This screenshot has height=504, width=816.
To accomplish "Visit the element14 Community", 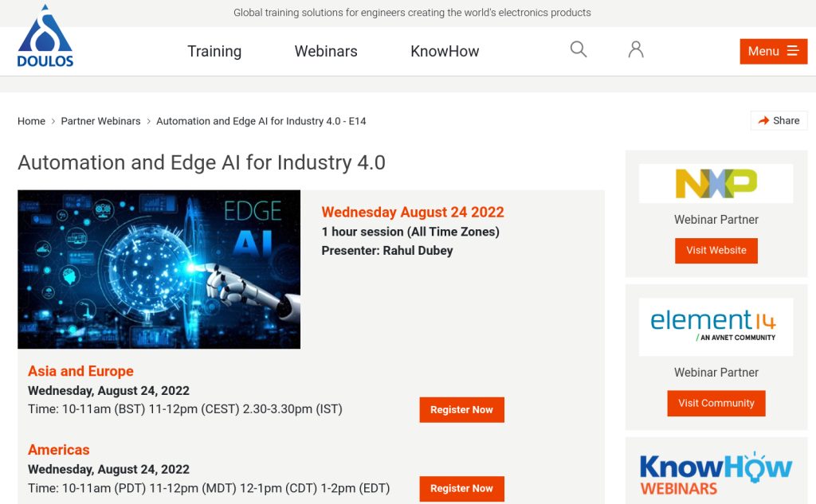I will coord(716,403).
